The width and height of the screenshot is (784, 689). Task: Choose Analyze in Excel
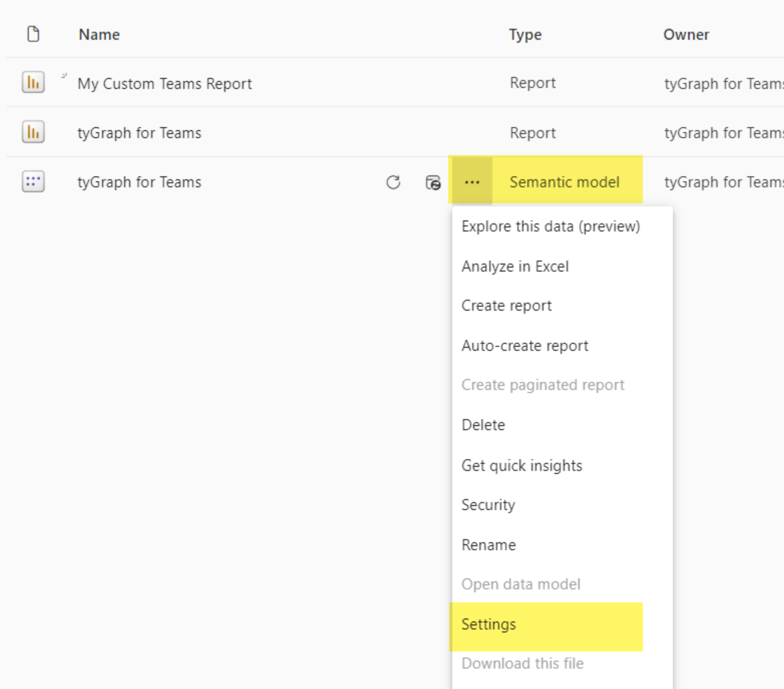click(515, 266)
